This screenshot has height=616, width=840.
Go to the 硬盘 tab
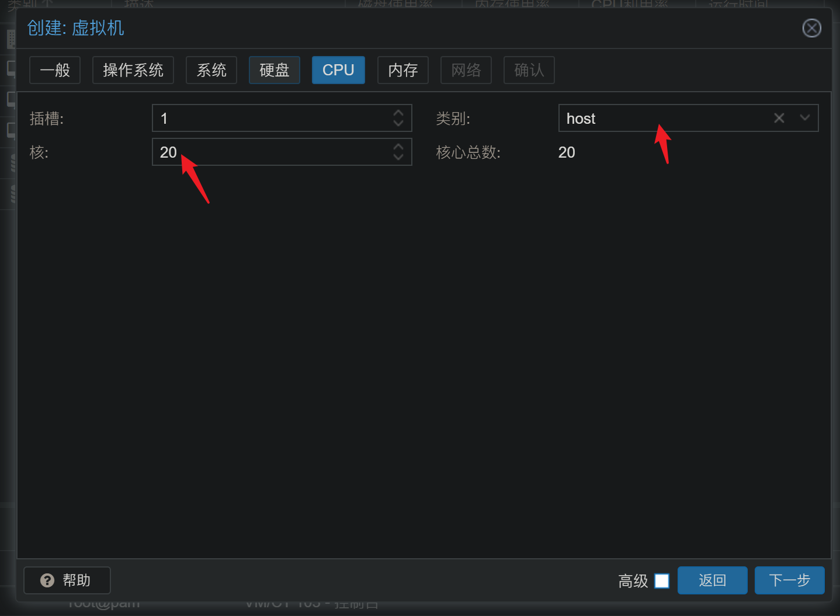pyautogui.click(x=275, y=70)
